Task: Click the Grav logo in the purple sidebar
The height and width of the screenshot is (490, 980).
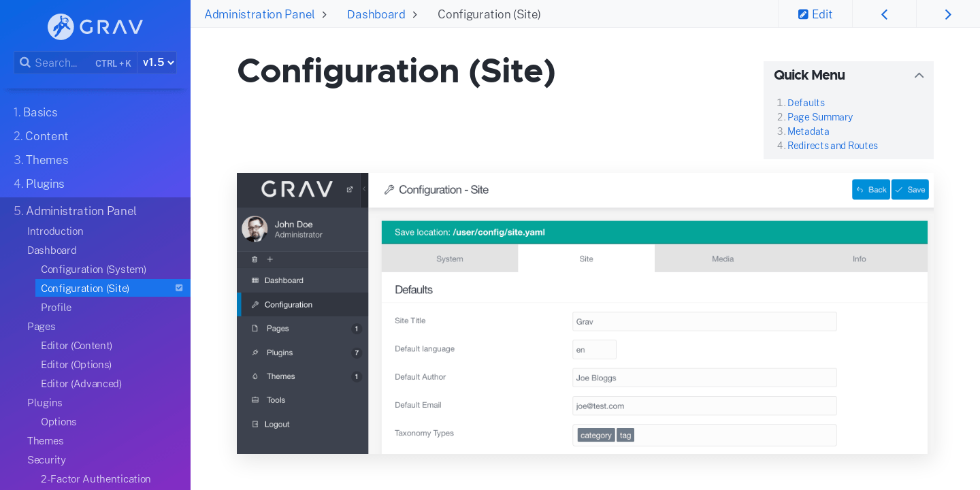Action: 95,27
